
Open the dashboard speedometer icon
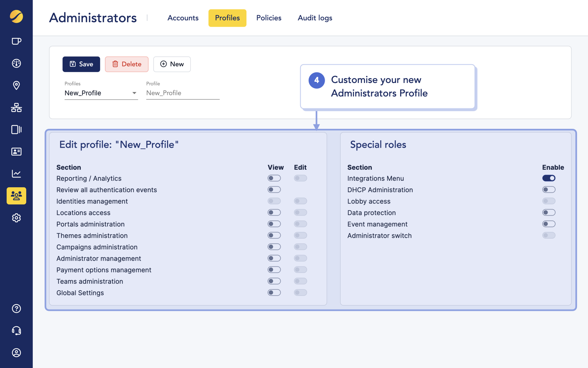16,63
